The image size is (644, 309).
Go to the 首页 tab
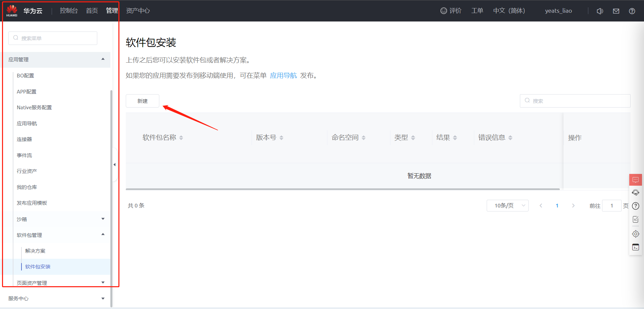(x=92, y=11)
